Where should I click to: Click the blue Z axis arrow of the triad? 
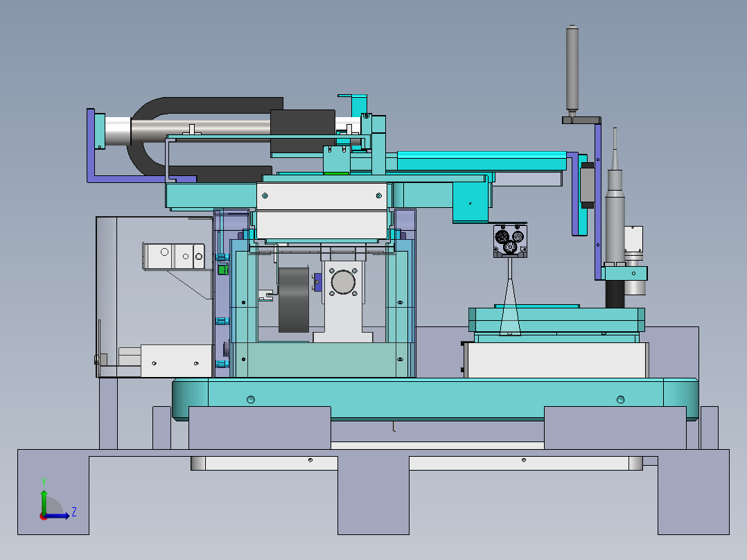(57, 516)
